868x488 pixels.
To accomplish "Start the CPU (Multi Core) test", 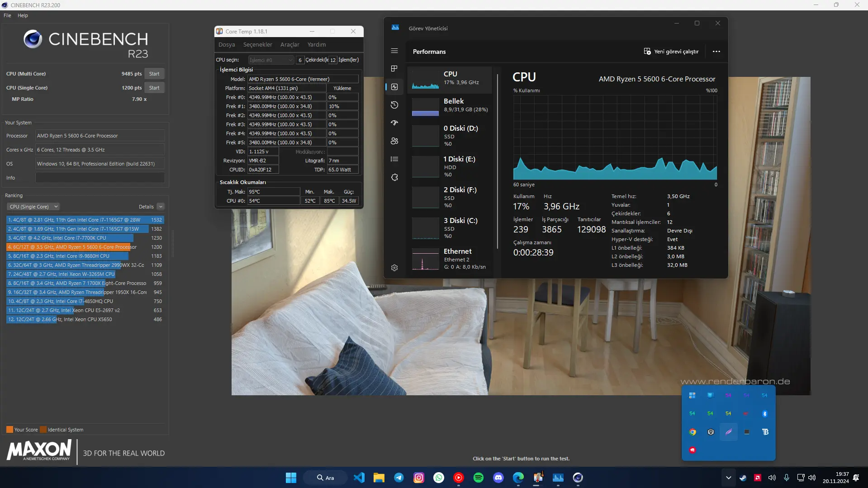I will click(x=154, y=74).
